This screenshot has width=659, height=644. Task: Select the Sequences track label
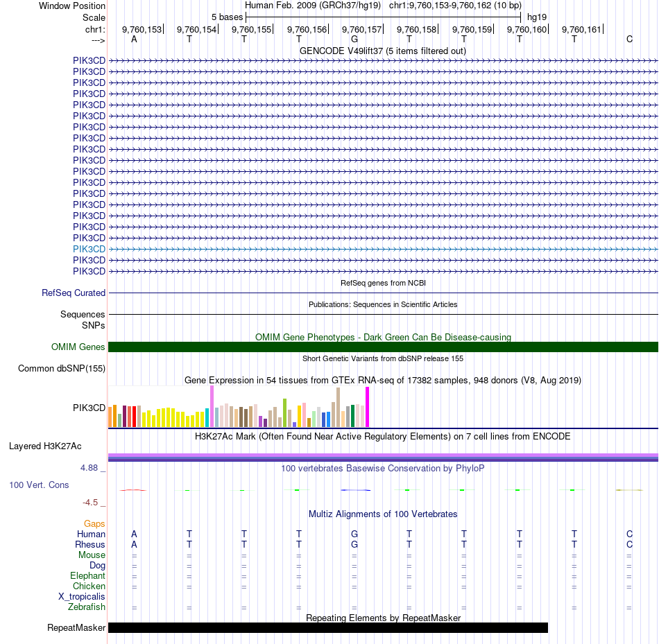(x=83, y=314)
